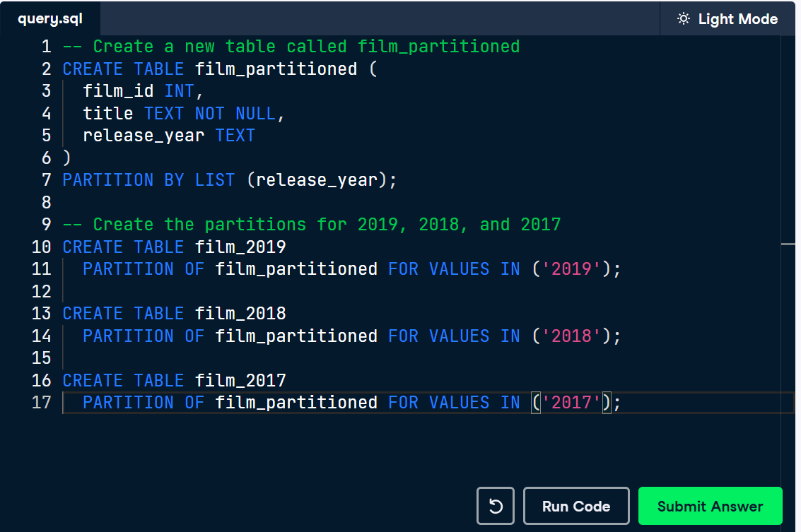801x532 pixels.
Task: Click the string value '2019'
Action: (x=571, y=268)
